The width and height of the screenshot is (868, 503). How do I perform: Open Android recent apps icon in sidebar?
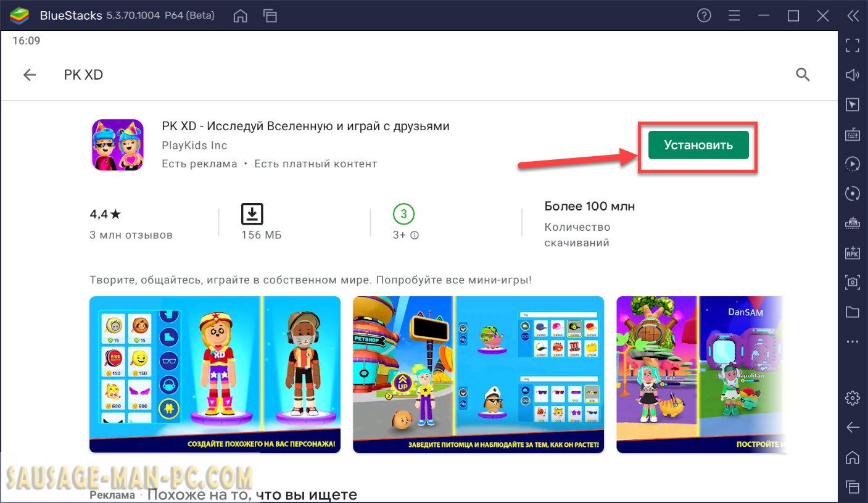[853, 486]
